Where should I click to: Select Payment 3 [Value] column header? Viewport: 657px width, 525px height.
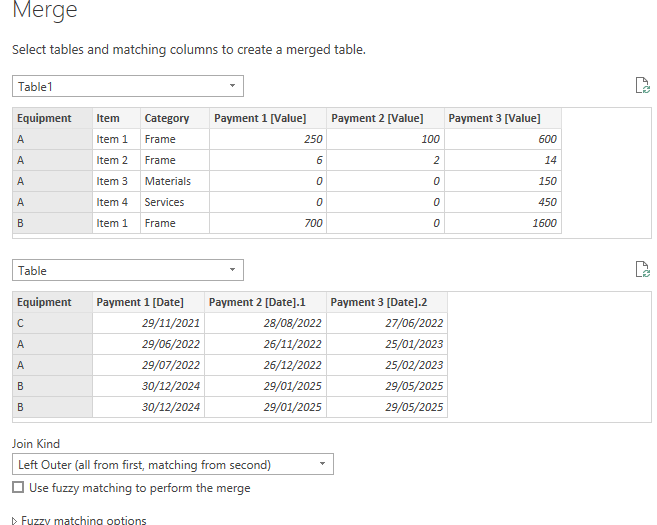(x=503, y=118)
